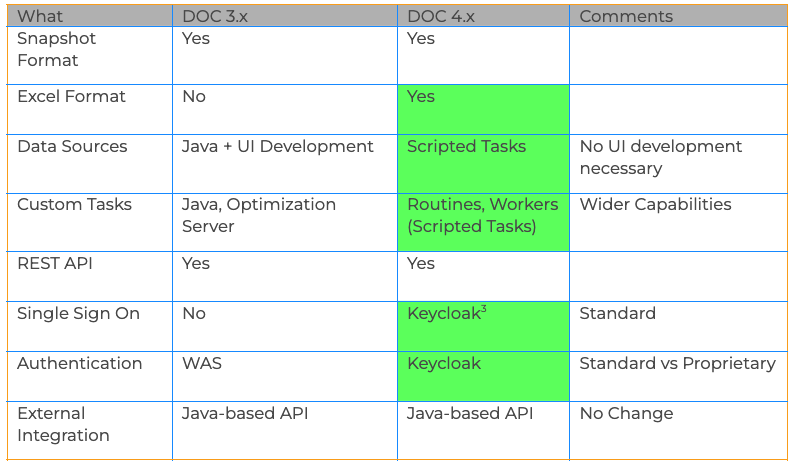Select the 'Excel Format' cell
Image resolution: width=796 pixels, height=467 pixels.
tap(90, 109)
